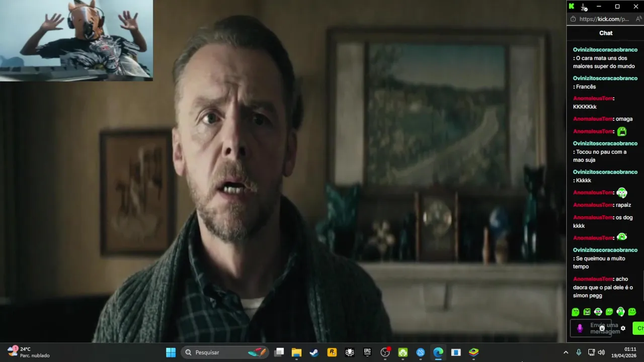Image resolution: width=644 pixels, height=362 pixels.
Task: Open BlueStacks from taskbar
Action: click(473, 352)
